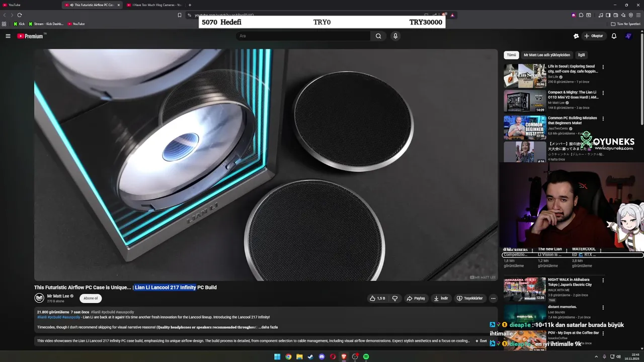Open options for NIGHT WALK in Akihabara
644x362 pixels.
(x=603, y=281)
